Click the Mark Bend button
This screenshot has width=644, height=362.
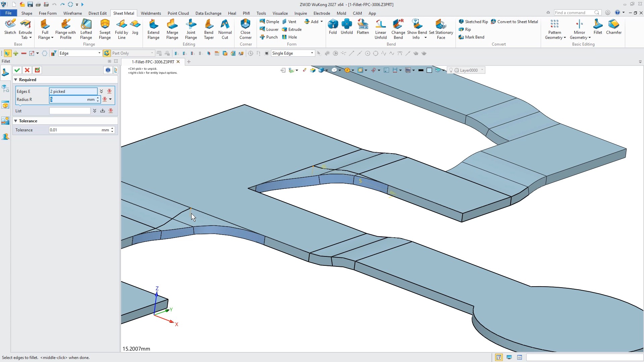pyautogui.click(x=471, y=37)
